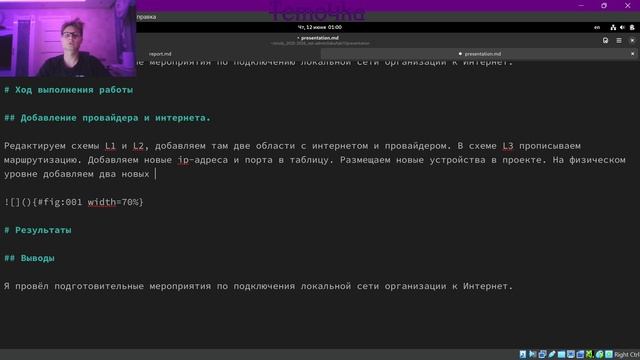The width and height of the screenshot is (640, 360).
Task: Click the word 'Интернет.' in the last line
Action: pos(488,287)
